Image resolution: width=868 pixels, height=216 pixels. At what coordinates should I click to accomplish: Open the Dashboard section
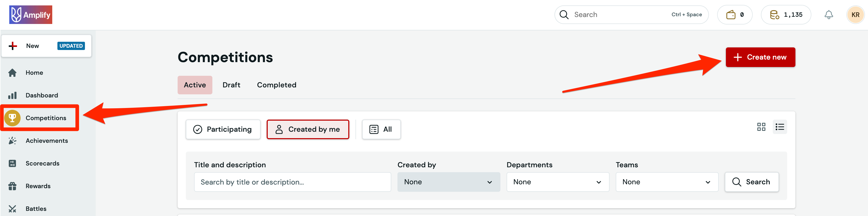pos(41,95)
